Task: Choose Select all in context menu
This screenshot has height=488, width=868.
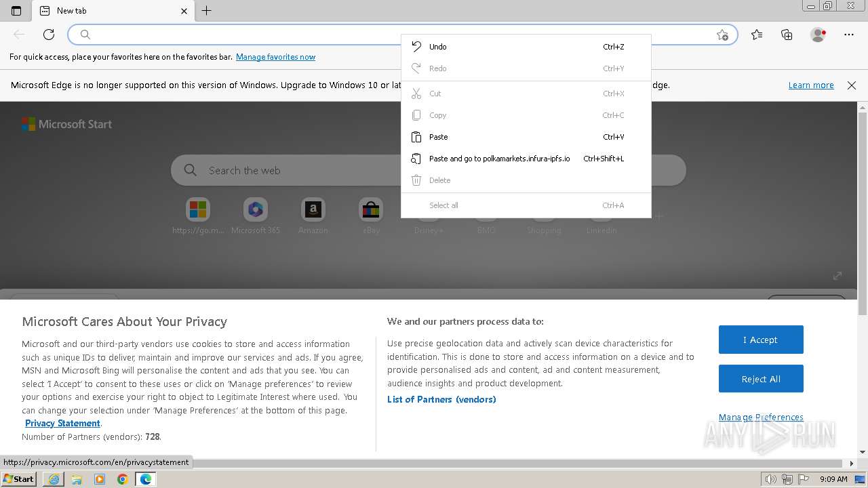Action: [x=526, y=205]
